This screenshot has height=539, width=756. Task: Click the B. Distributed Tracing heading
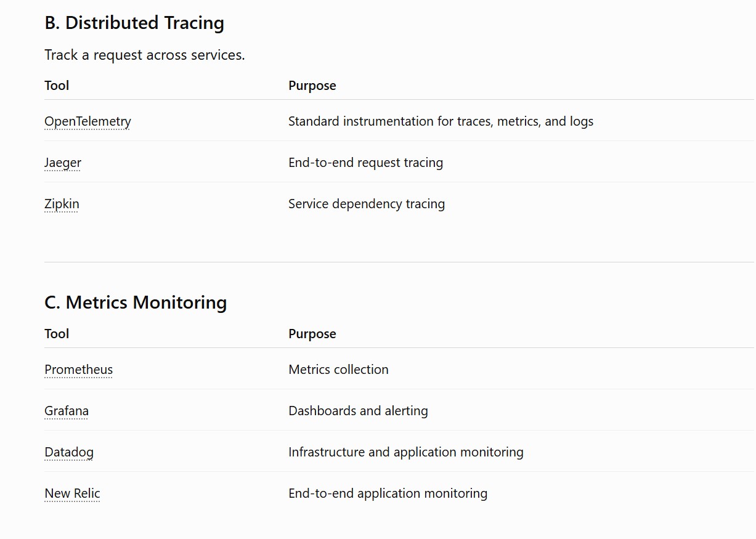134,23
